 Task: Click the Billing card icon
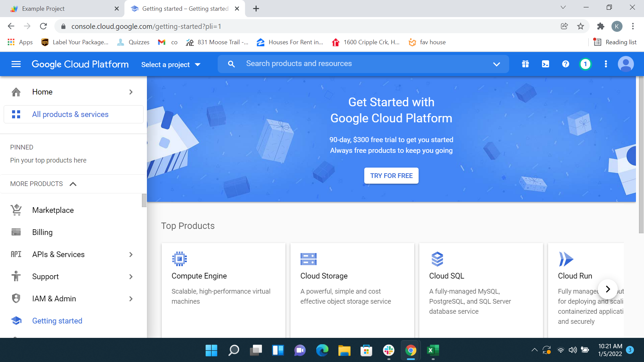(16, 232)
